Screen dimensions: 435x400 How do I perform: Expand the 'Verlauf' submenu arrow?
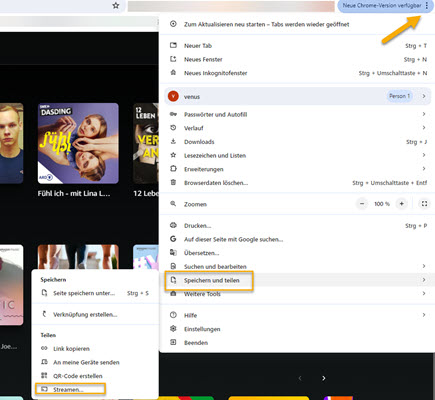tap(424, 128)
